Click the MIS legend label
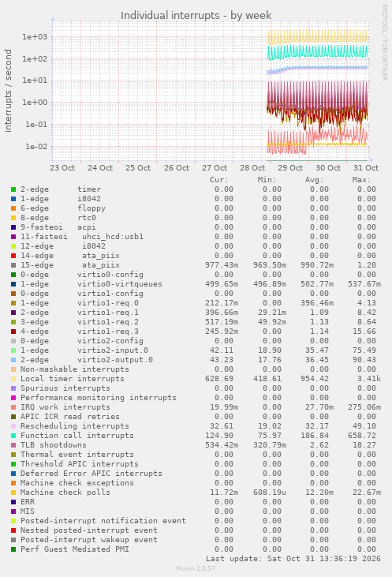The height and width of the screenshot is (577, 392). coord(28,511)
